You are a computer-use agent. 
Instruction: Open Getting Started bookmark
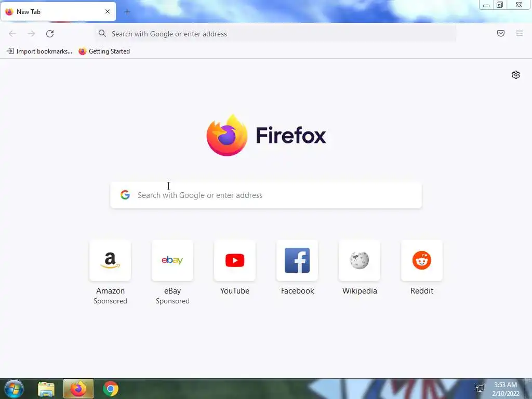coord(104,51)
